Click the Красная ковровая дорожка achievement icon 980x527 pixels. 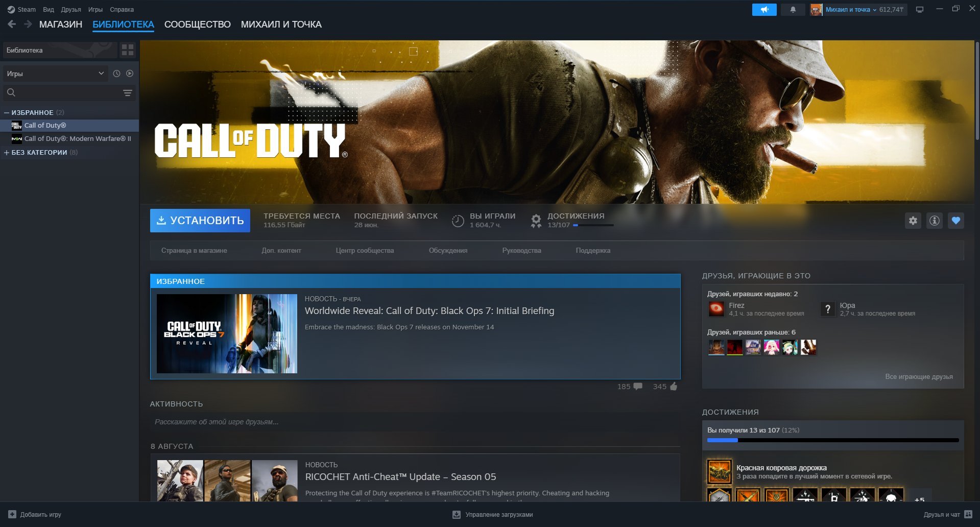pyautogui.click(x=720, y=471)
